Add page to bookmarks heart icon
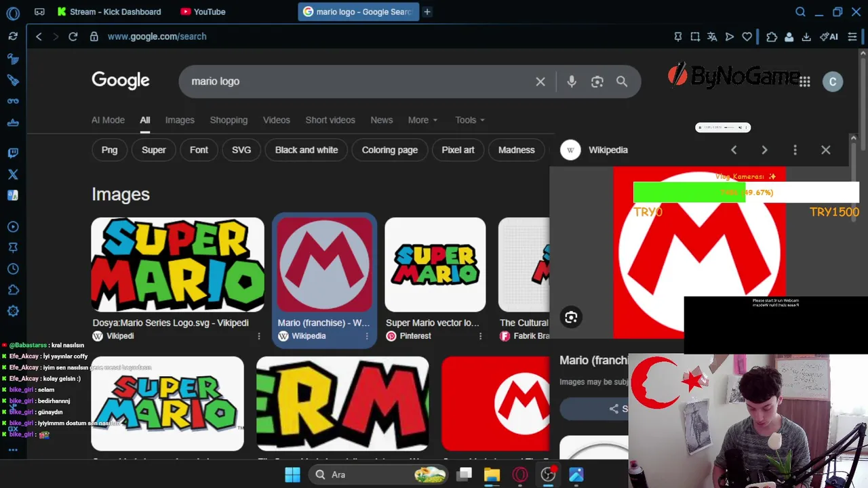 [747, 37]
